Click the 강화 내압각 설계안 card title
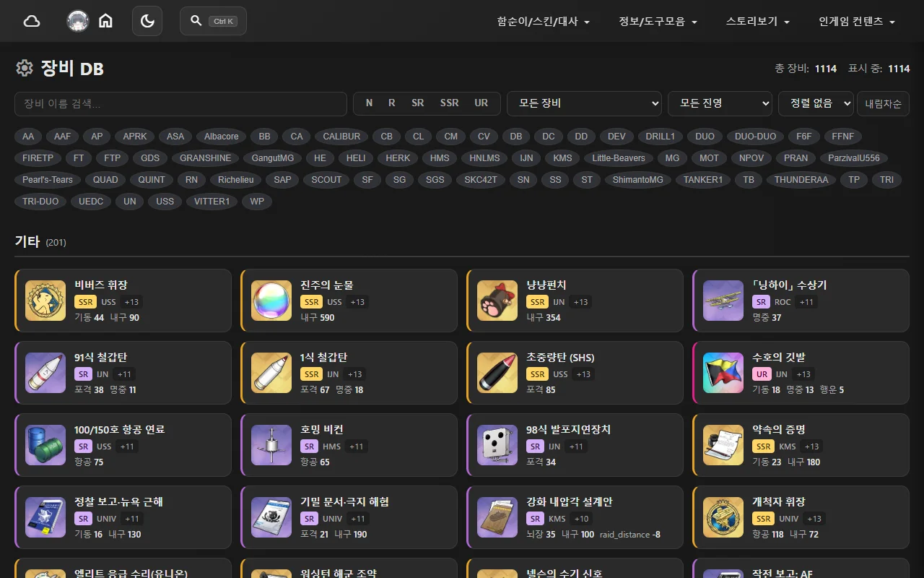The height and width of the screenshot is (578, 924). pos(570,501)
